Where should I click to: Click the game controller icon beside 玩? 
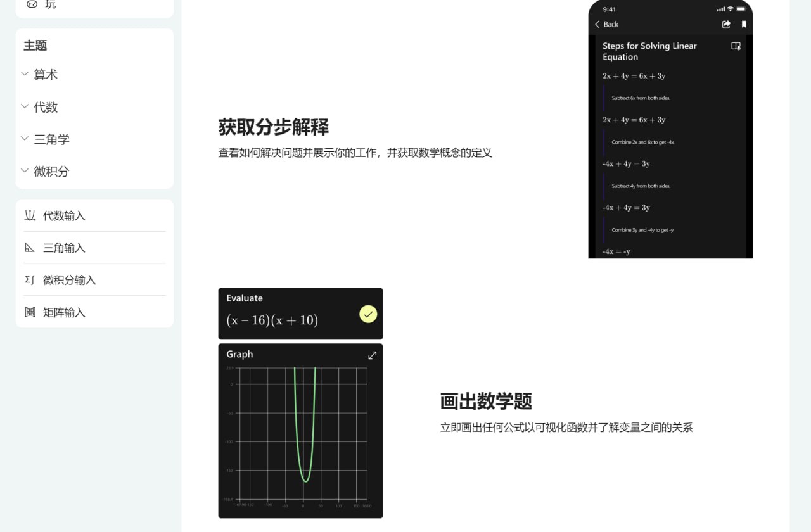pos(32,4)
